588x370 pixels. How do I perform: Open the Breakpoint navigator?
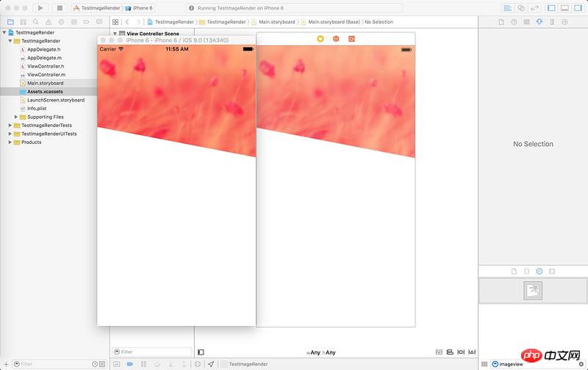86,22
